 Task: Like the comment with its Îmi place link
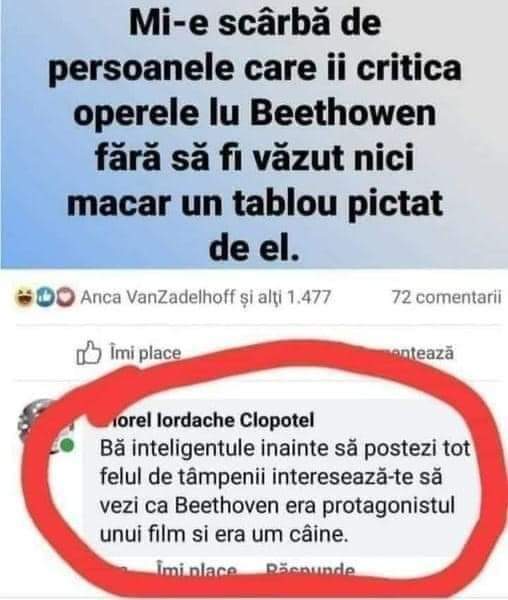pyautogui.click(x=197, y=570)
